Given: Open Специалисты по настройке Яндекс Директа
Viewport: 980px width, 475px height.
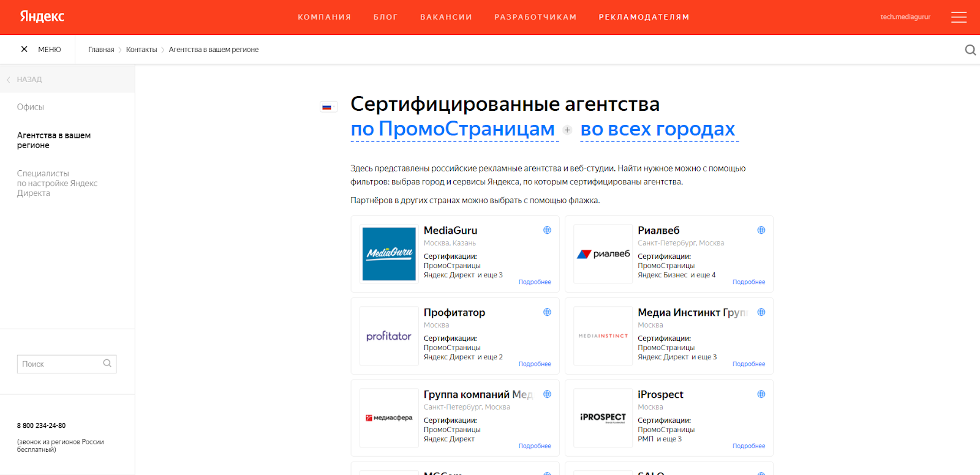Looking at the screenshot, I should pos(57,183).
